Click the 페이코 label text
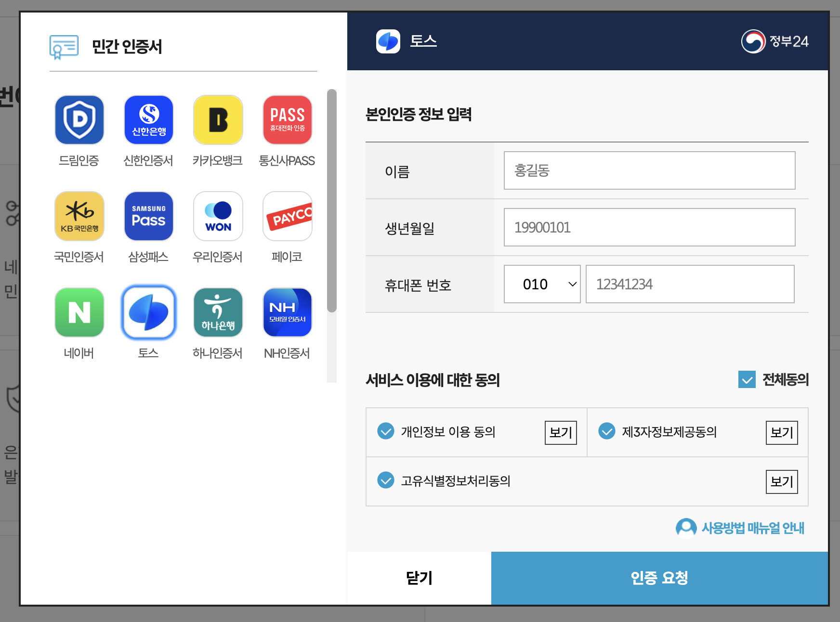The height and width of the screenshot is (622, 840). click(287, 257)
